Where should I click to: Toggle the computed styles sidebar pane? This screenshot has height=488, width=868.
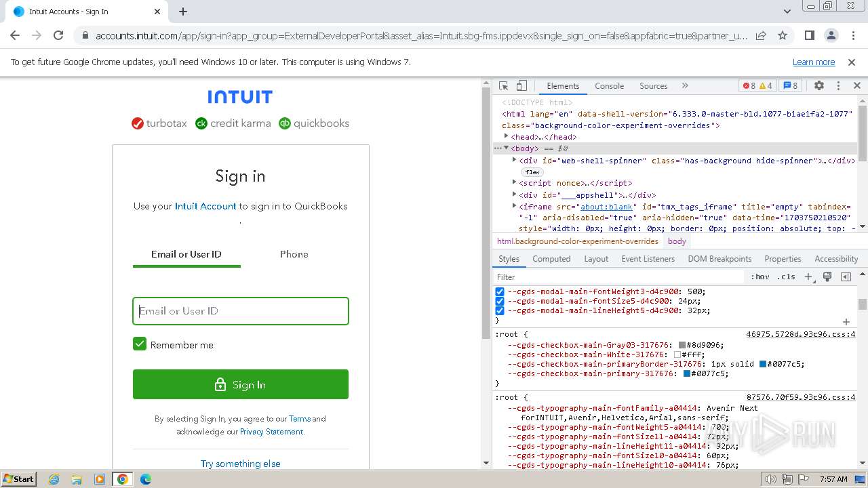(846, 277)
